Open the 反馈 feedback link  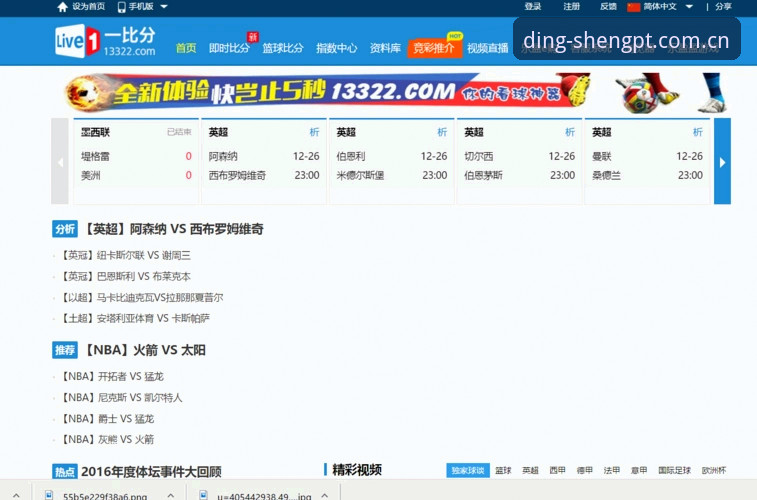[608, 7]
